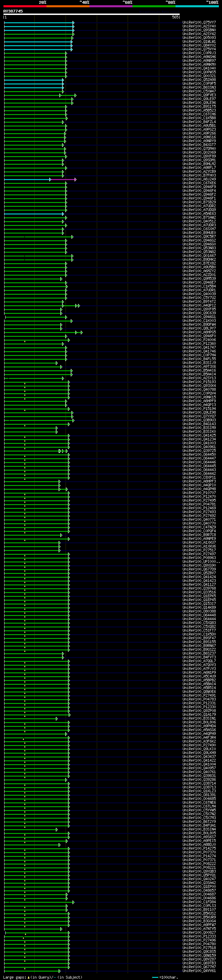Click the orange ~40% identity legend segment
The height and width of the screenshot is (980, 222).
68,6
